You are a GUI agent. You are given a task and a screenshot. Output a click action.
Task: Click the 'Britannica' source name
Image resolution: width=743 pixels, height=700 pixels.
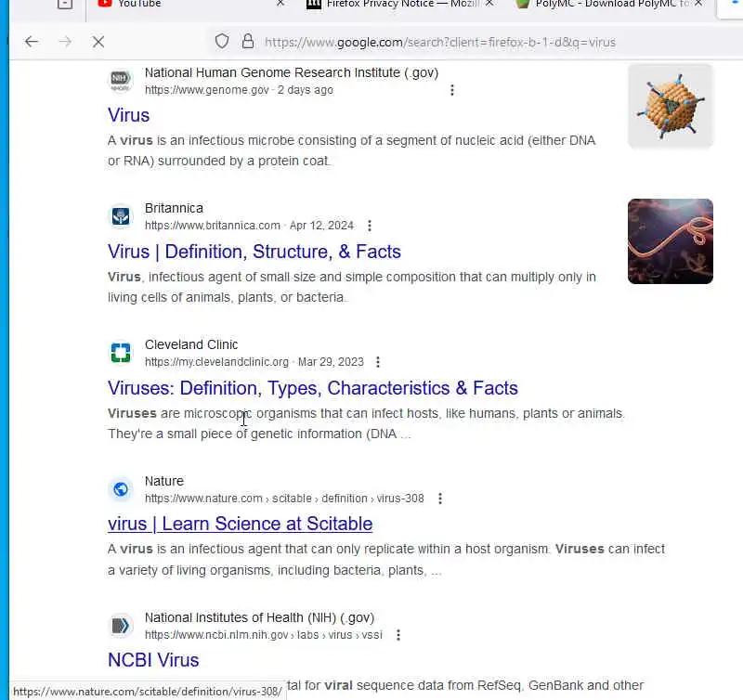[x=174, y=208]
